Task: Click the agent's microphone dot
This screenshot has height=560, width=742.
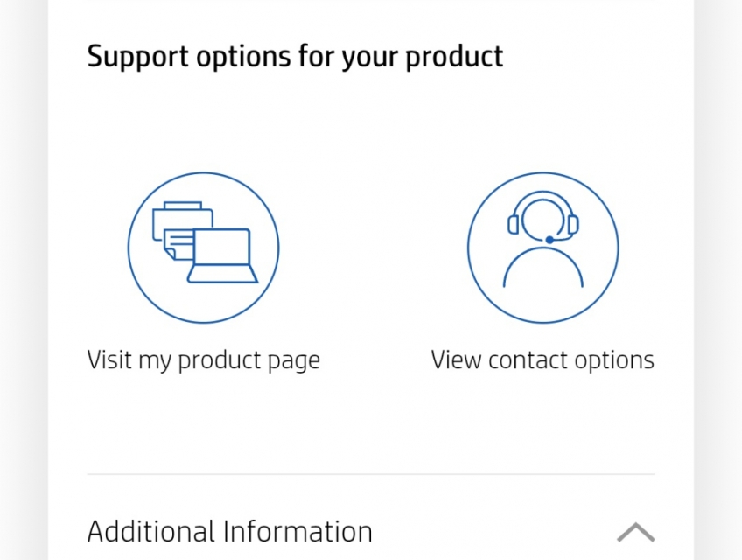Action: pos(549,239)
